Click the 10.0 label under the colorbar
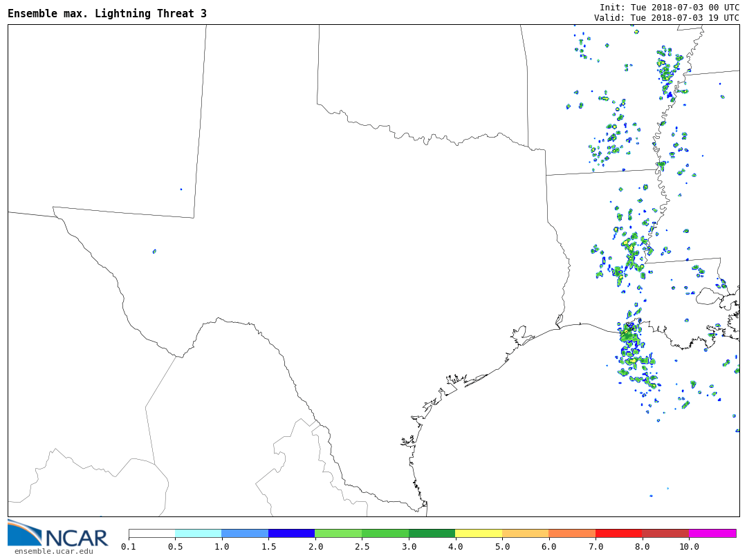The height and width of the screenshot is (560, 747). (x=689, y=547)
